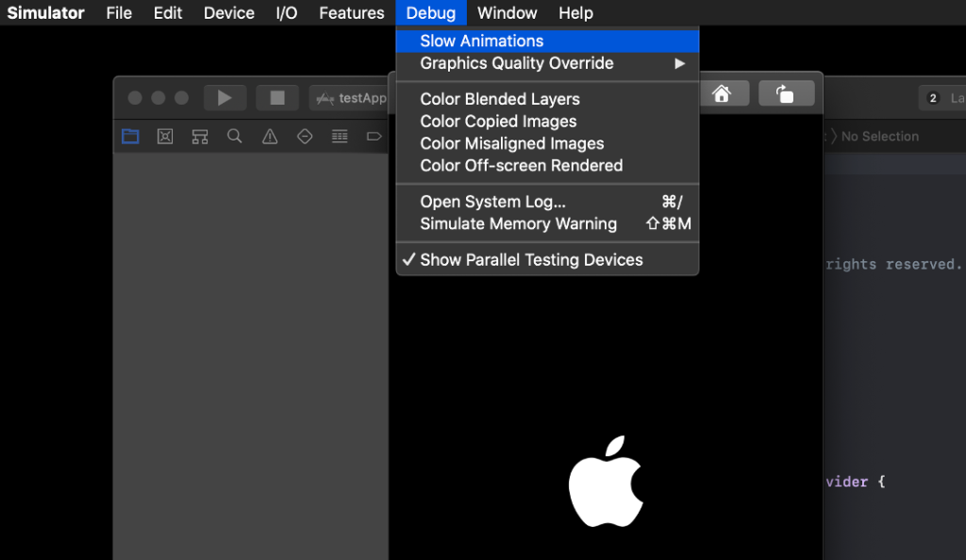
Task: Click the simulator Home button icon
Action: click(722, 93)
